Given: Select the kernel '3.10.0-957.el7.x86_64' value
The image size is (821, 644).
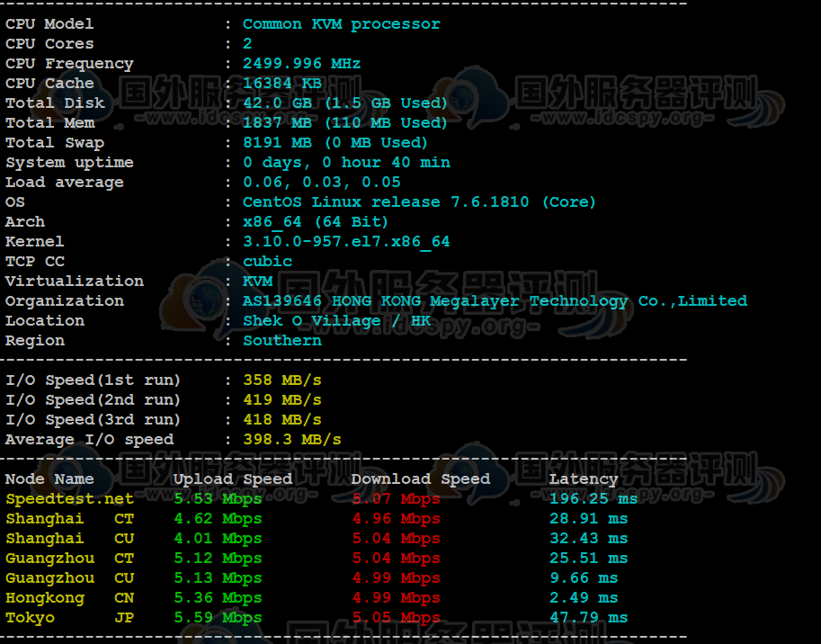Looking at the screenshot, I should (x=346, y=242).
